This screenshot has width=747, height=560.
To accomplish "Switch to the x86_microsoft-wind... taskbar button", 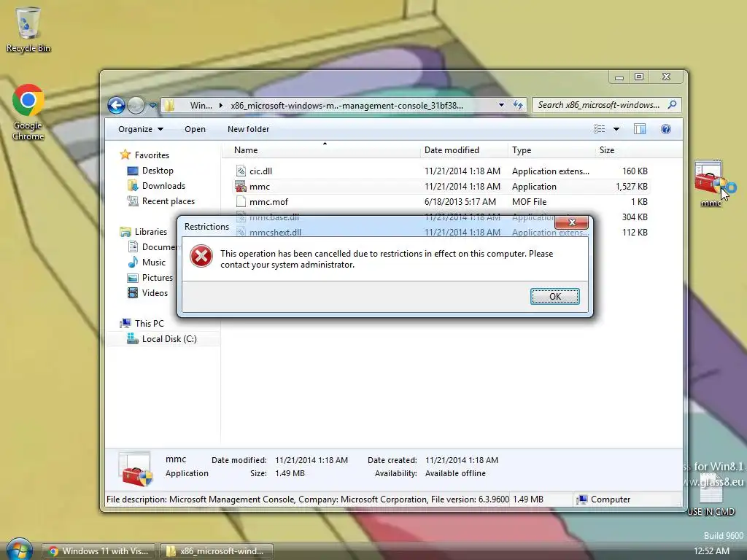I will (x=216, y=551).
